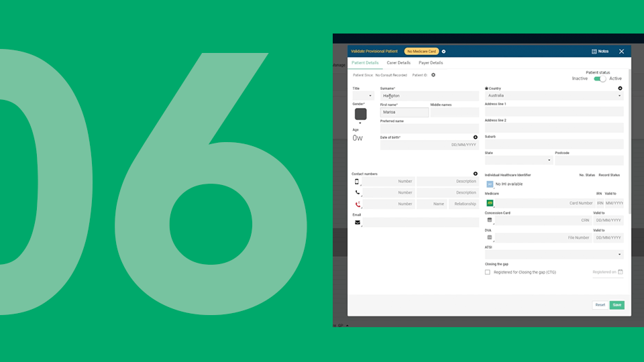Click the mobile Number field

coord(388,182)
